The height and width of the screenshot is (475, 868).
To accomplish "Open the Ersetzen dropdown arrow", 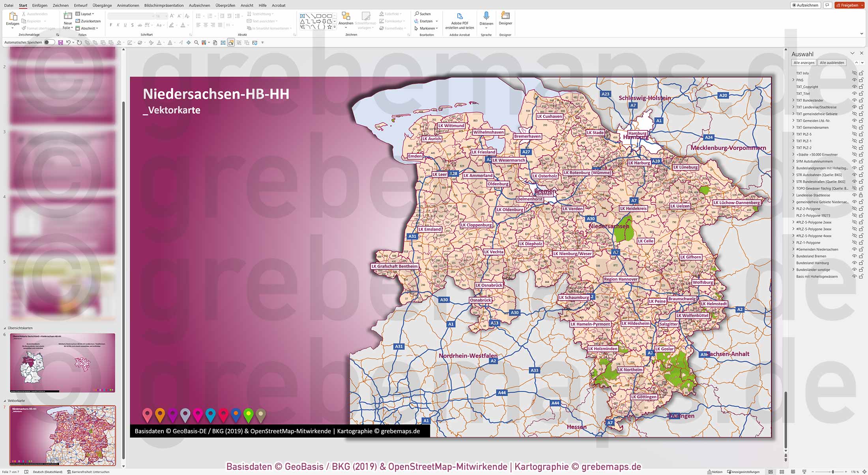I will coord(436,21).
